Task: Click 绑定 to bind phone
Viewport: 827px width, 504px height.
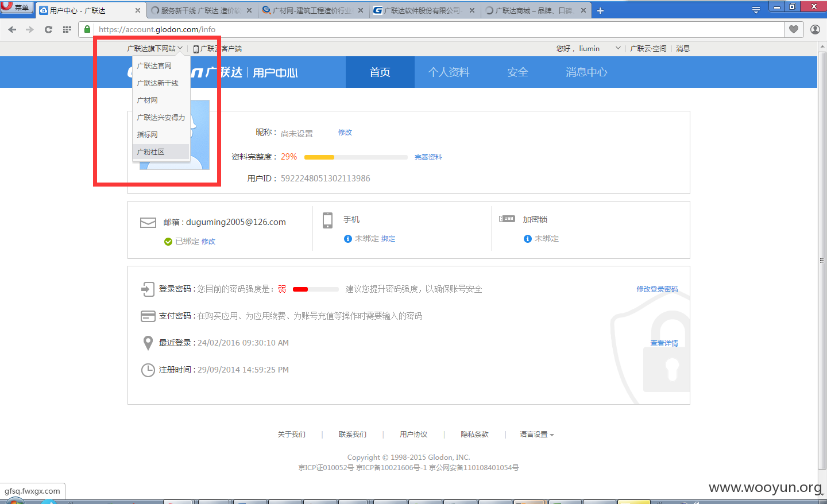Action: click(388, 239)
